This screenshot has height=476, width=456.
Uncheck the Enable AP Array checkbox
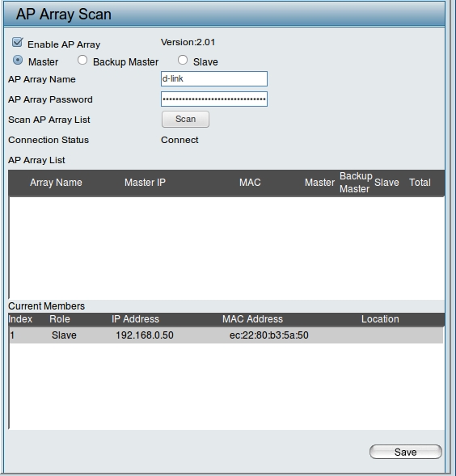pos(17,42)
